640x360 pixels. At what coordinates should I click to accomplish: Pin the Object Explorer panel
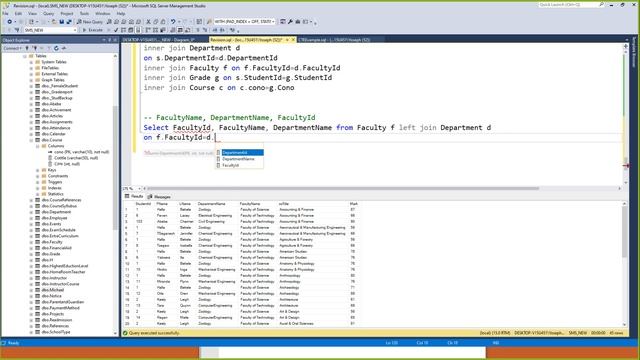[109, 40]
